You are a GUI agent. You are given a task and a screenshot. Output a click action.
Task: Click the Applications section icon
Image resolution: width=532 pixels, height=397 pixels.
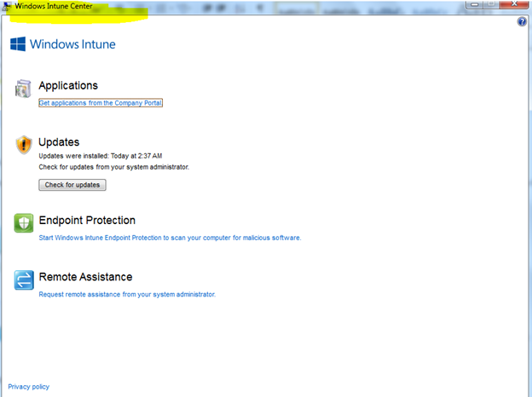[x=24, y=89]
